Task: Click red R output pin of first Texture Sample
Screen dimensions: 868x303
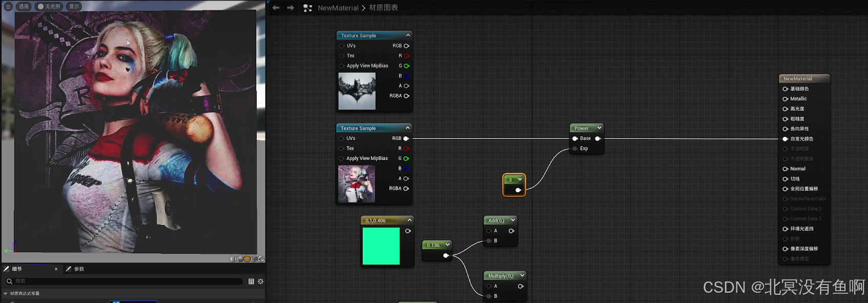Action: coord(406,56)
